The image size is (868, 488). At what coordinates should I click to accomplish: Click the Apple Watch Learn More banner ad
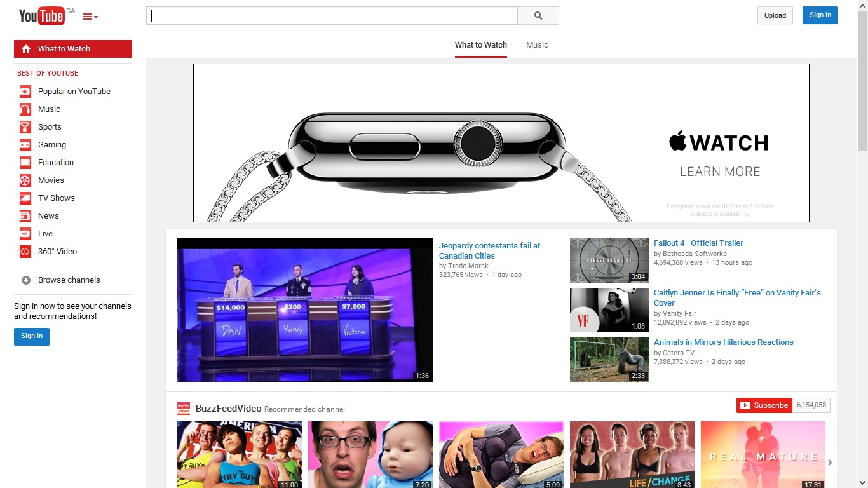501,143
